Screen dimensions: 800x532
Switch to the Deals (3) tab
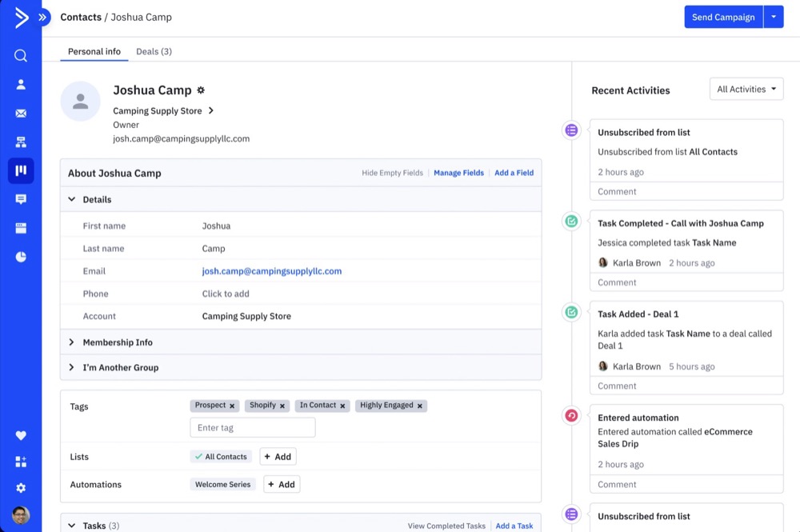(x=154, y=51)
